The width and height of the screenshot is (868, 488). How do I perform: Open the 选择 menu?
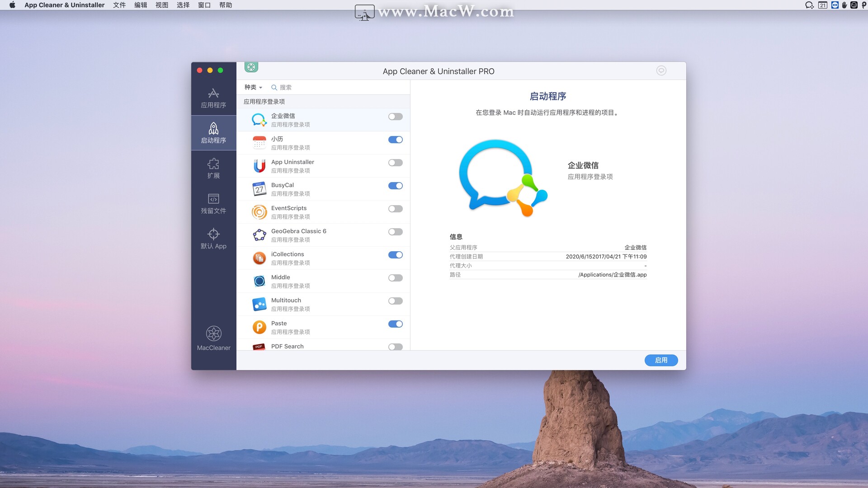[183, 5]
